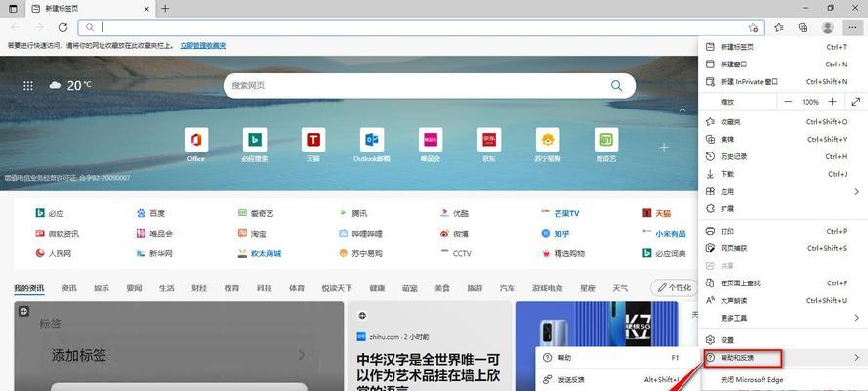This screenshot has height=391, width=868.
Task: Enter full screen from zoom row
Action: coord(856,102)
